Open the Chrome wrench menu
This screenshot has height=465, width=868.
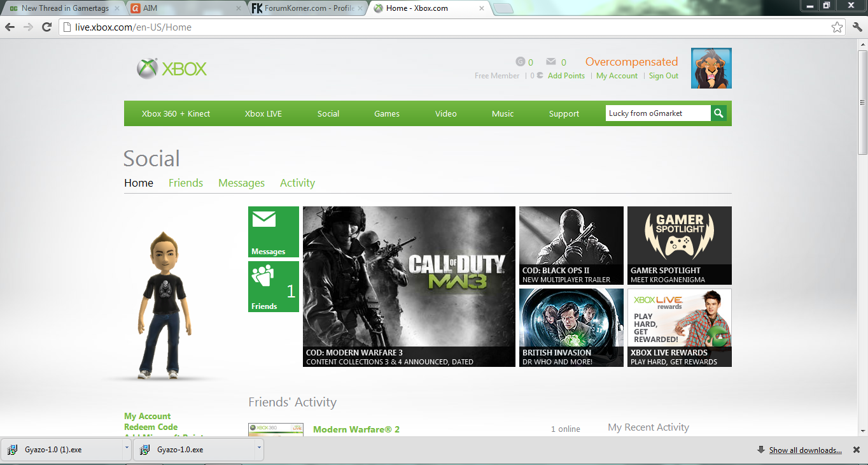856,27
